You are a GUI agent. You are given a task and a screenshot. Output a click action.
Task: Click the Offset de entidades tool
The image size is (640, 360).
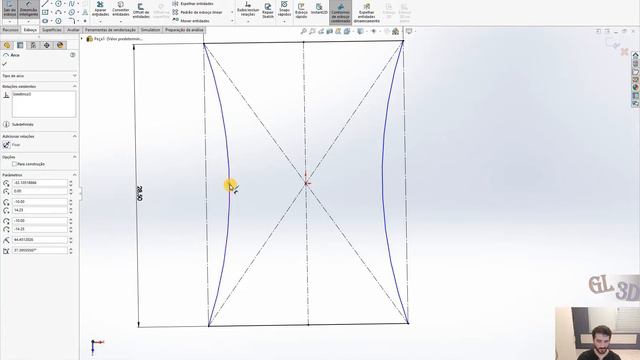click(x=141, y=11)
